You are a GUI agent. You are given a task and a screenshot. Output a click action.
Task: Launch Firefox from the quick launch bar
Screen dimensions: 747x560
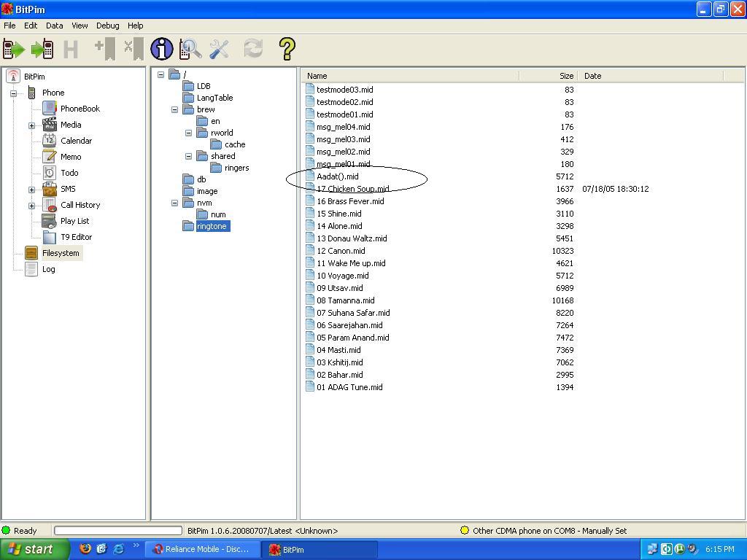(85, 549)
